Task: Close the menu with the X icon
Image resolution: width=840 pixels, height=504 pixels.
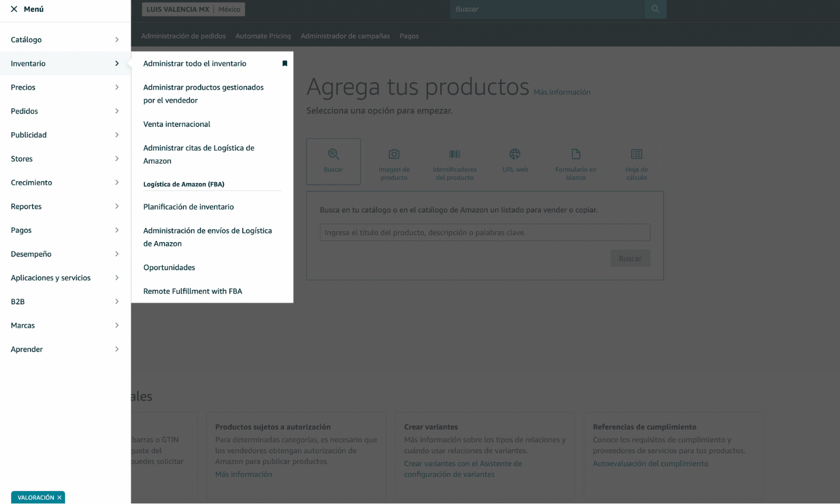Action: [x=14, y=9]
